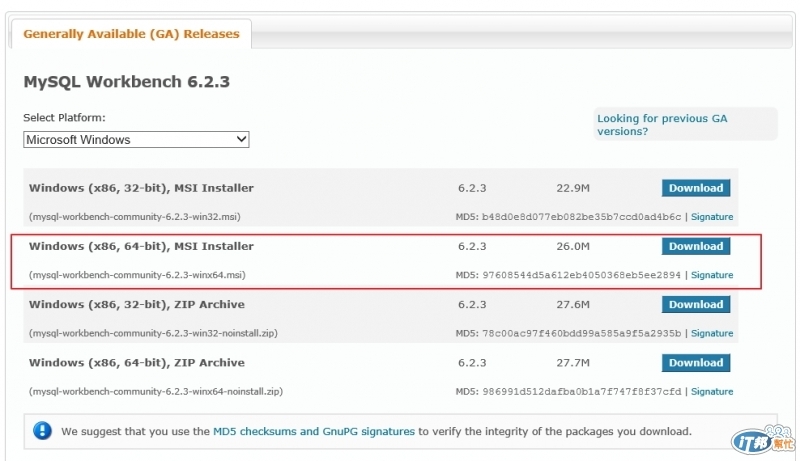Download the 64-bit MSI Installer
This screenshot has height=461, width=800.
pyautogui.click(x=695, y=246)
